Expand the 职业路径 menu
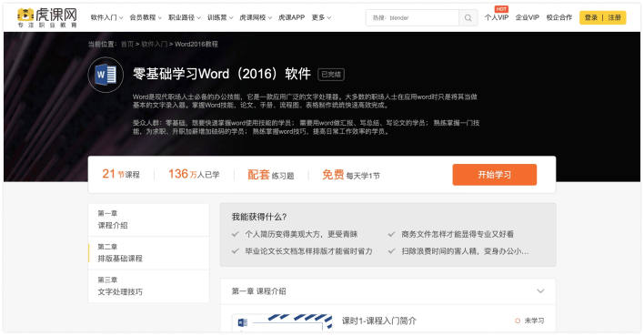The width and height of the screenshot is (644, 336). (x=185, y=17)
